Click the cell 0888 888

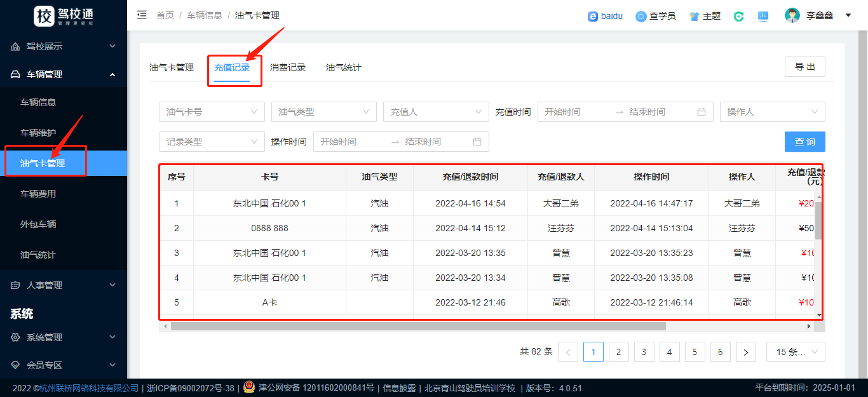click(270, 228)
